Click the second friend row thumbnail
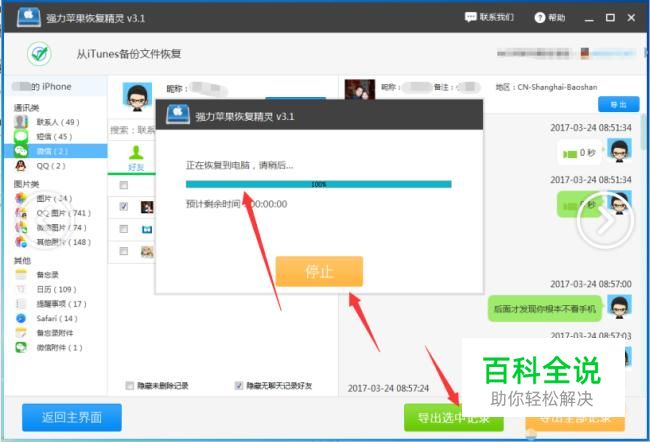The width and height of the screenshot is (650, 442). (x=147, y=207)
